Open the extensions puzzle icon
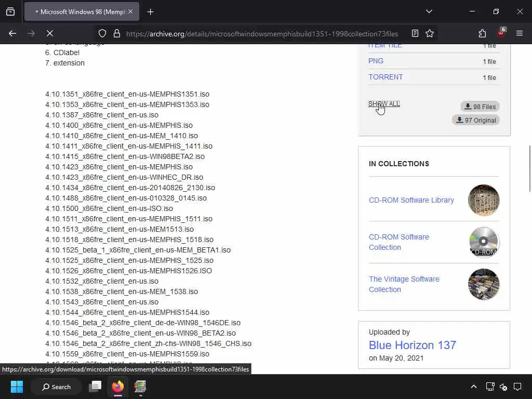Screen dimensions: 532x399 482,33
